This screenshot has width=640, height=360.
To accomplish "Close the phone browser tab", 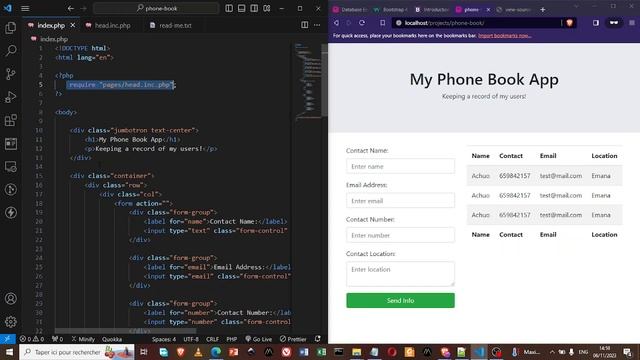I will point(488,9).
